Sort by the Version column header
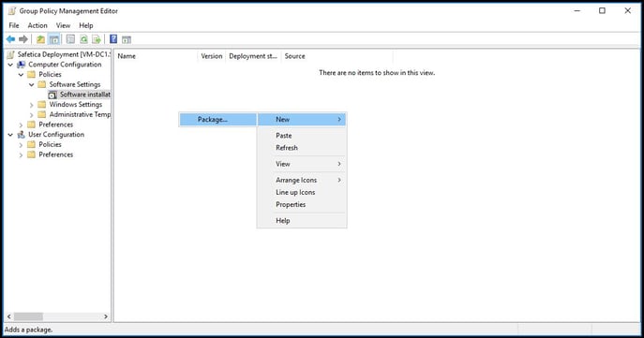This screenshot has height=338, width=644. [x=212, y=56]
